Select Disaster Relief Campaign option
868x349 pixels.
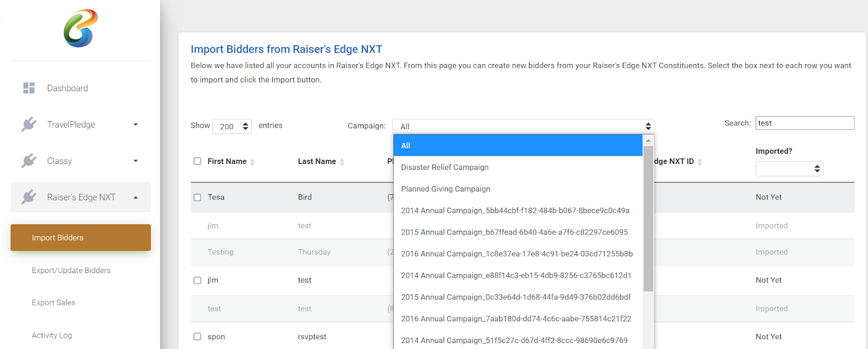(x=518, y=167)
